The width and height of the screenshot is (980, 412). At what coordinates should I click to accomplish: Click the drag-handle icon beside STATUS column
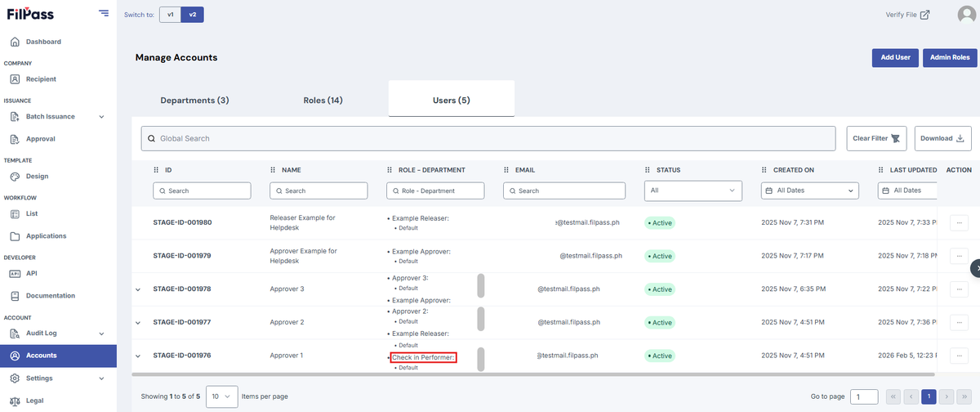click(x=648, y=170)
